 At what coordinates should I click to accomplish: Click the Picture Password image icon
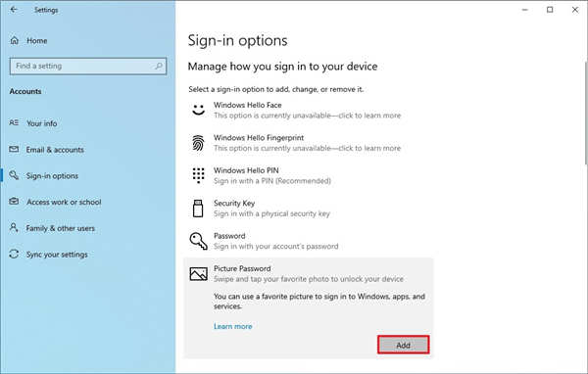198,274
